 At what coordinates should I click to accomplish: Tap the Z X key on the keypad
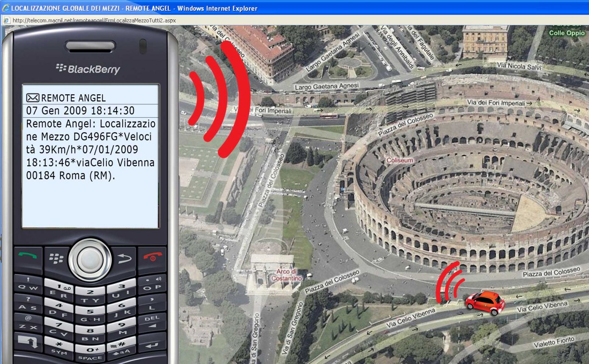[28, 322]
